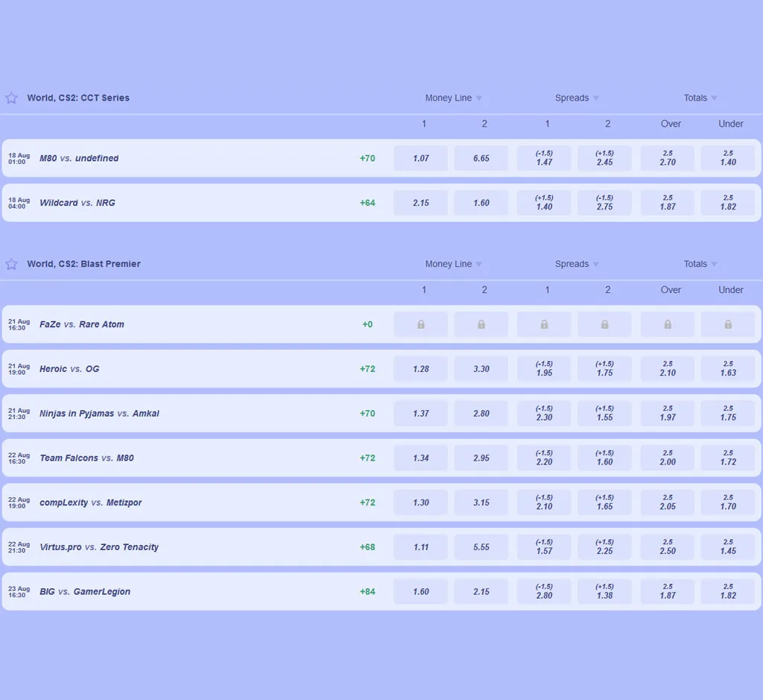This screenshot has height=700, width=763.
Task: Open Totals dropdown in Blast Premier
Action: 700,264
